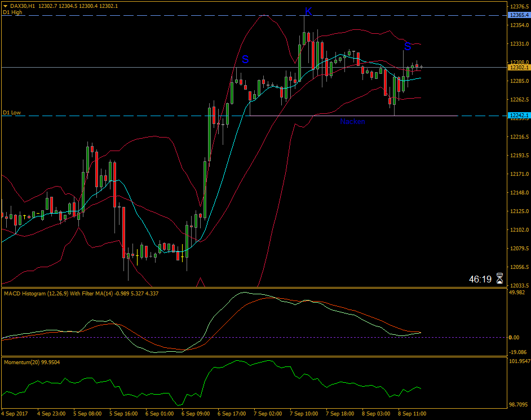The image size is (531, 420).
Task: Click the D1 High label
Action: tap(12, 11)
